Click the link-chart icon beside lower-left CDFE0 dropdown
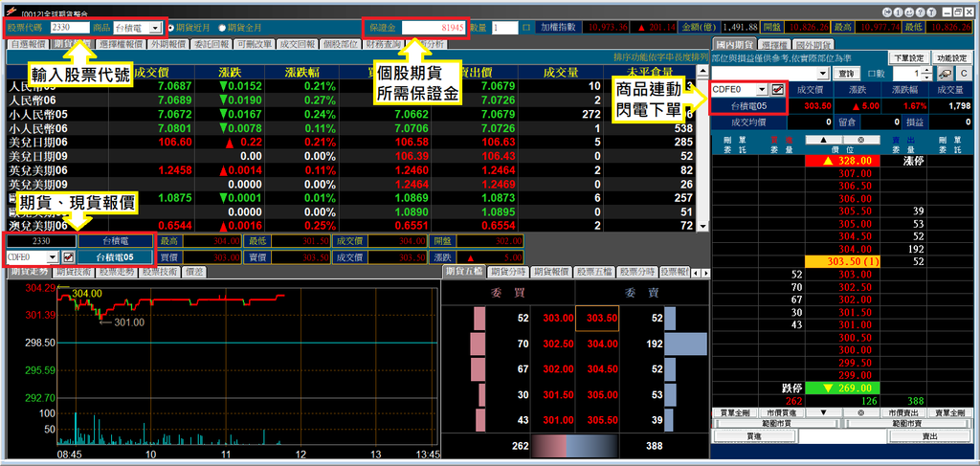 pos(69,256)
